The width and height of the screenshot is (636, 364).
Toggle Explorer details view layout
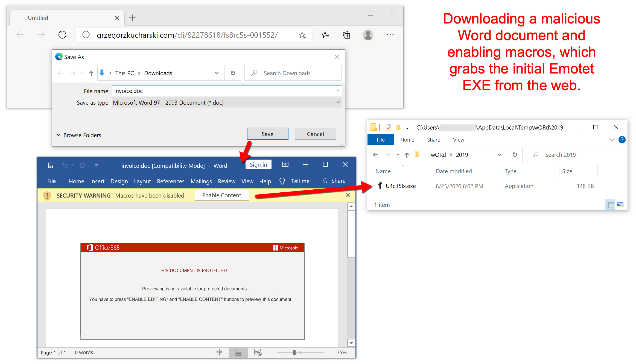pos(610,204)
